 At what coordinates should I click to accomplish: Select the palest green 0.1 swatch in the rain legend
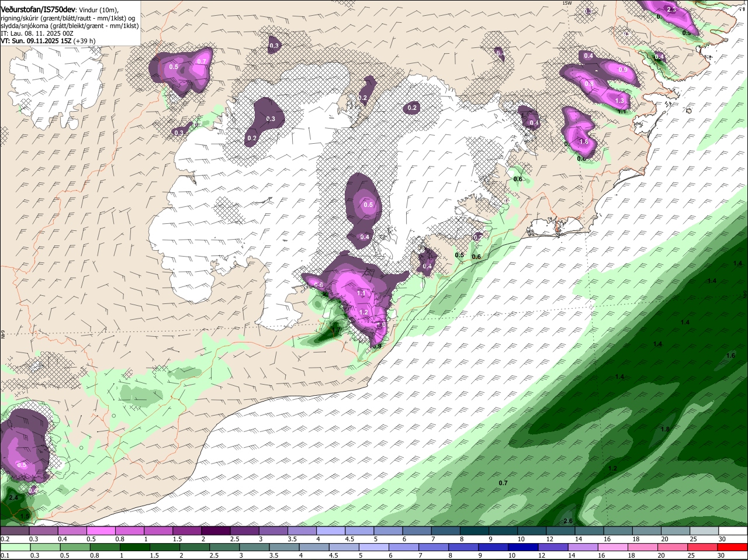coord(15,547)
